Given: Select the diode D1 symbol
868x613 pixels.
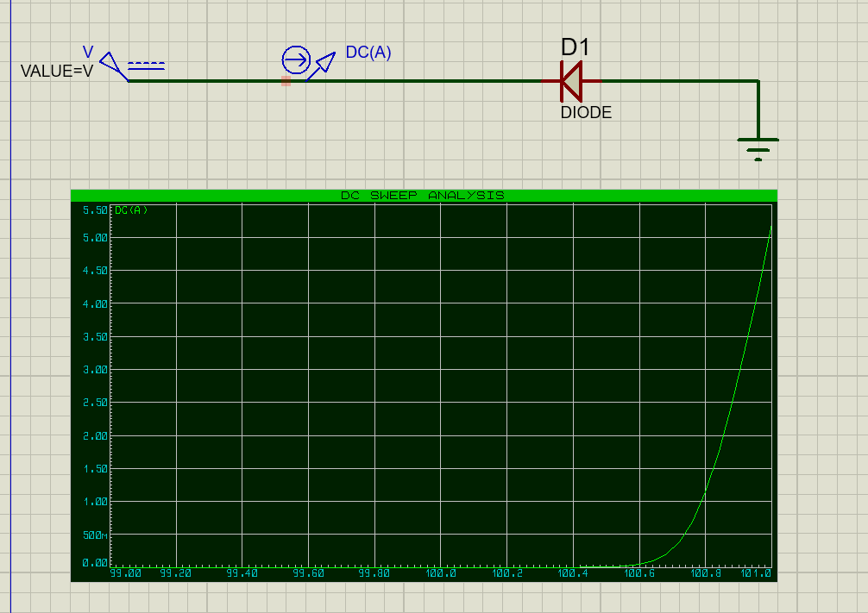Looking at the screenshot, I should [x=570, y=81].
